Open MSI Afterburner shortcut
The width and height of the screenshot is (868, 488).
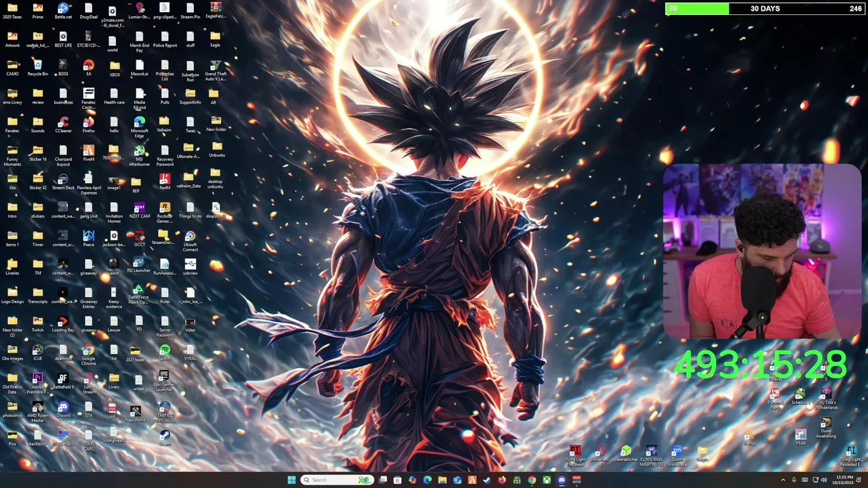pos(139,156)
